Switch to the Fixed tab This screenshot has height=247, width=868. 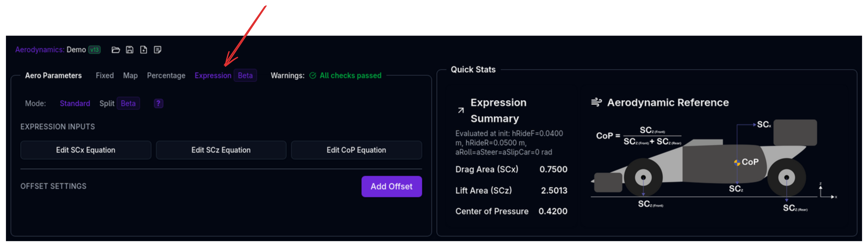click(104, 75)
